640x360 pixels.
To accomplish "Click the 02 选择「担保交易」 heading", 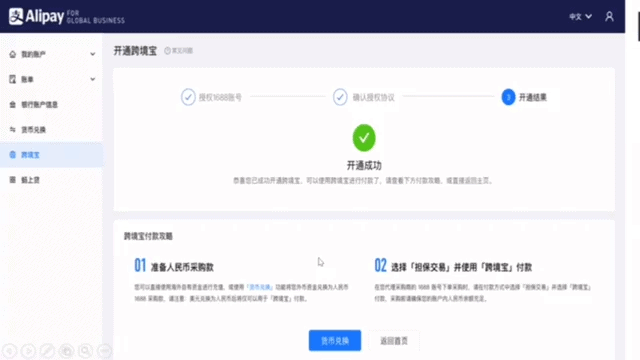I will coord(453,266).
